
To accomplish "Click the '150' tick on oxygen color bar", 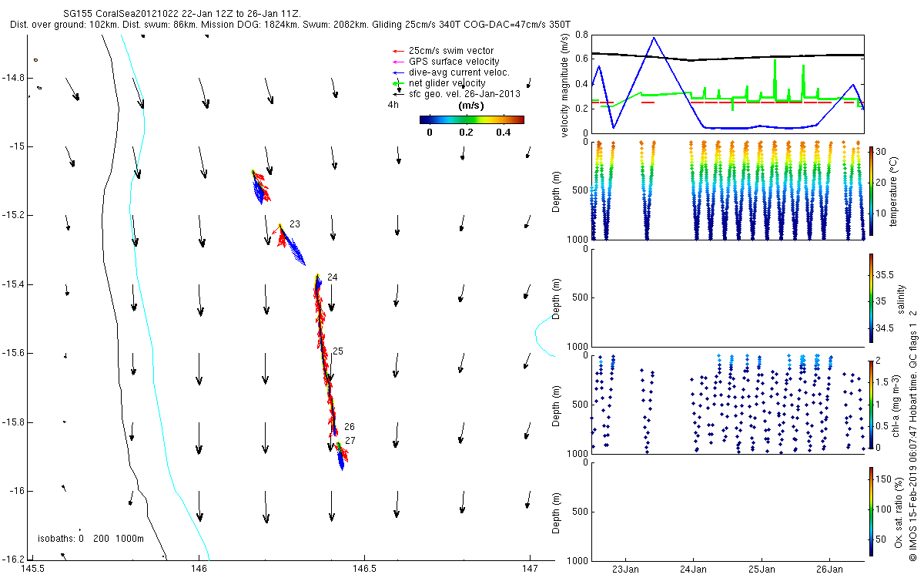I will click(x=884, y=478).
